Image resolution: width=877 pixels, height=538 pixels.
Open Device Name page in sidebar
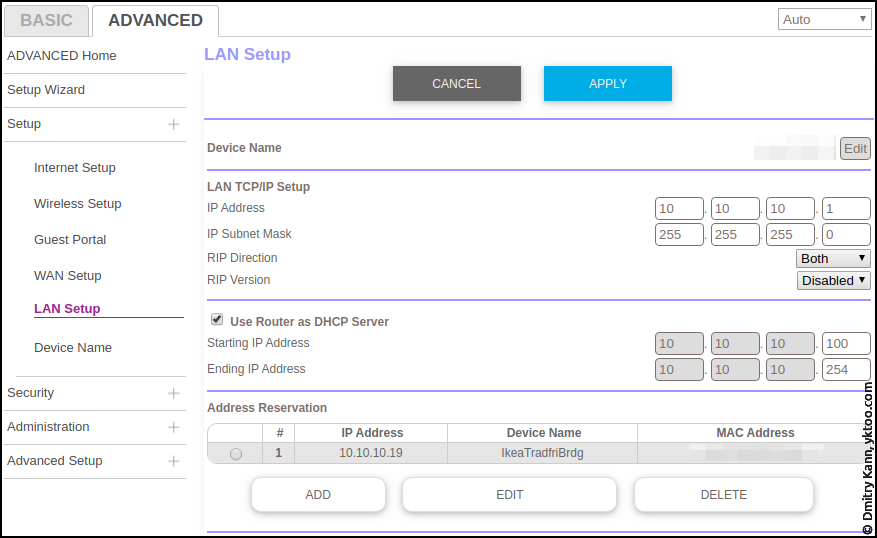(x=73, y=348)
